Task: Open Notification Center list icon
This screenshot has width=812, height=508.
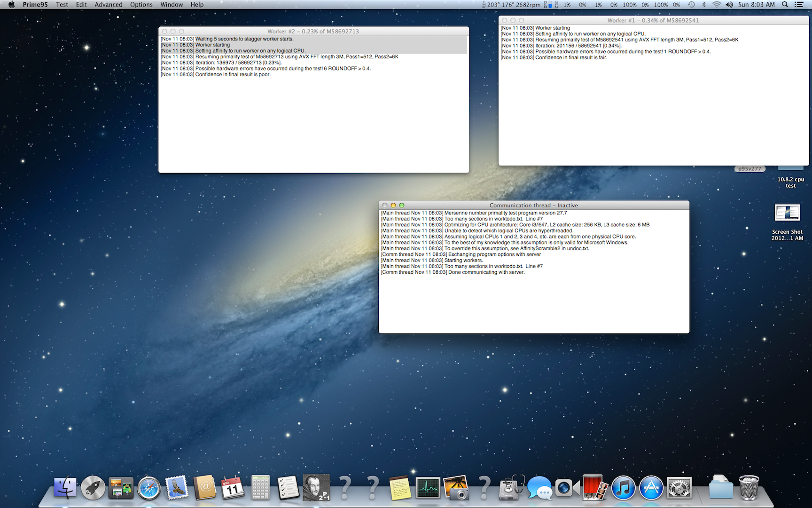Action: click(798, 5)
